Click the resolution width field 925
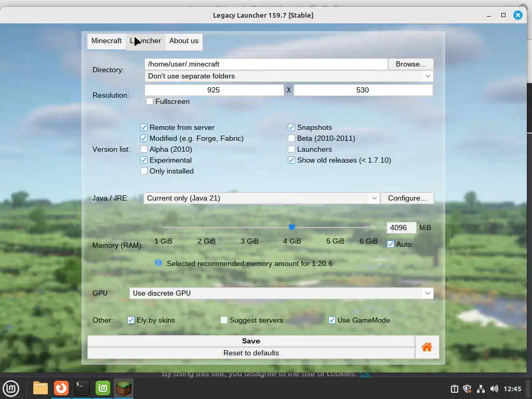The image size is (532, 399). (x=214, y=90)
